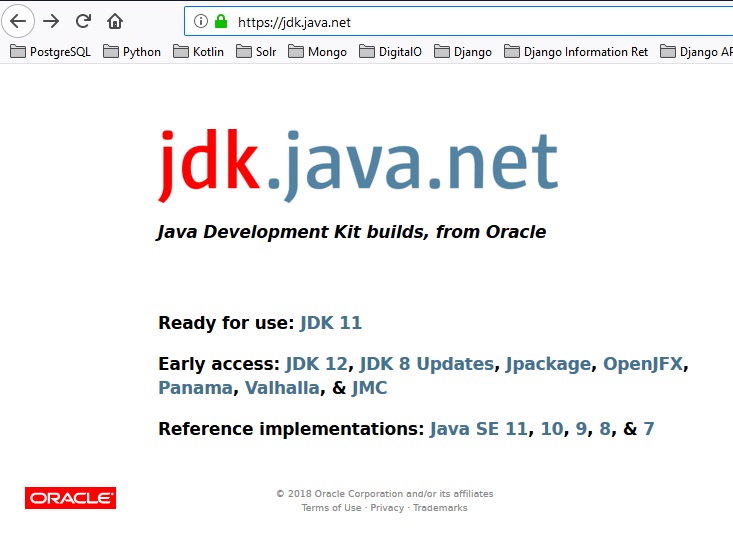Viewport: 733px width, 539px height.
Task: Open reference implementation 10 link
Action: [x=552, y=429]
